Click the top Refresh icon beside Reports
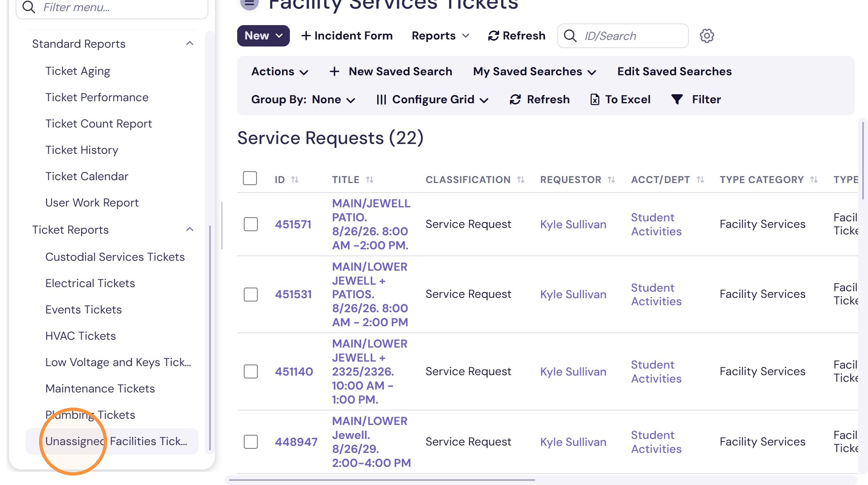The image size is (868, 485). coord(493,36)
